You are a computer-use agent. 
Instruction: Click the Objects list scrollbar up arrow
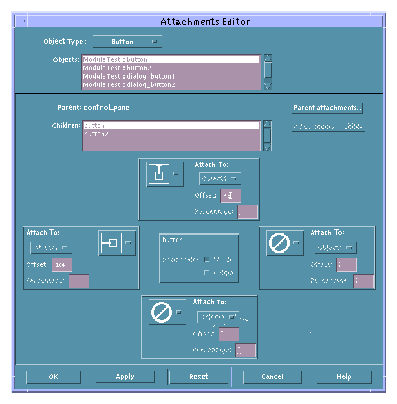point(268,58)
